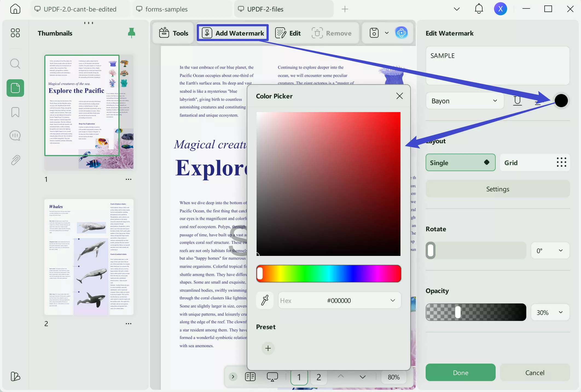Expand the Hex color format dropdown
The width and height of the screenshot is (581, 392).
coord(393,300)
